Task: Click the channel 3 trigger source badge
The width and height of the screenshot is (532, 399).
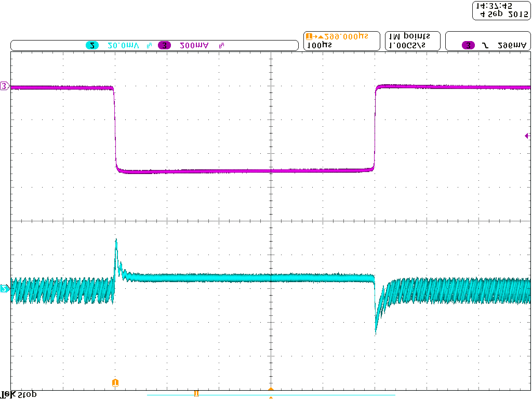Action: tap(469, 46)
